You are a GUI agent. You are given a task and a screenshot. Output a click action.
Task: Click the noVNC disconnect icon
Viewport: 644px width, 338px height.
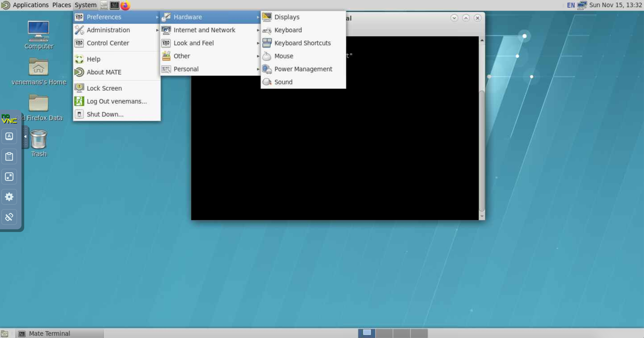[x=9, y=217]
